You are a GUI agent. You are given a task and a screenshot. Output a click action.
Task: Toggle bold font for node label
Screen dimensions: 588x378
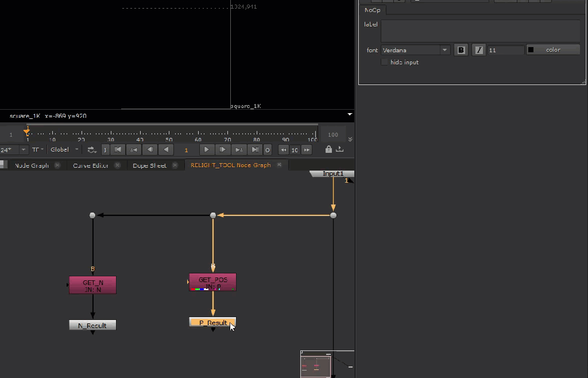[x=461, y=50]
